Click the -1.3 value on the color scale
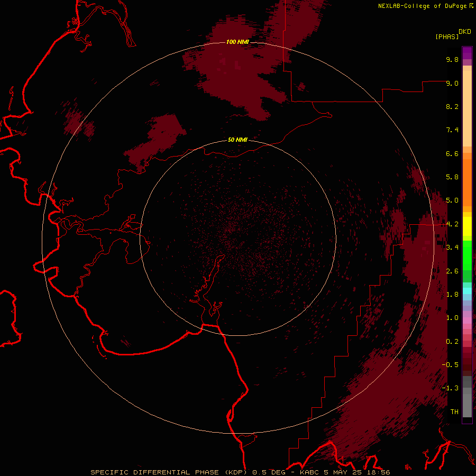Viewport: 476px width, 476px height. [x=450, y=388]
